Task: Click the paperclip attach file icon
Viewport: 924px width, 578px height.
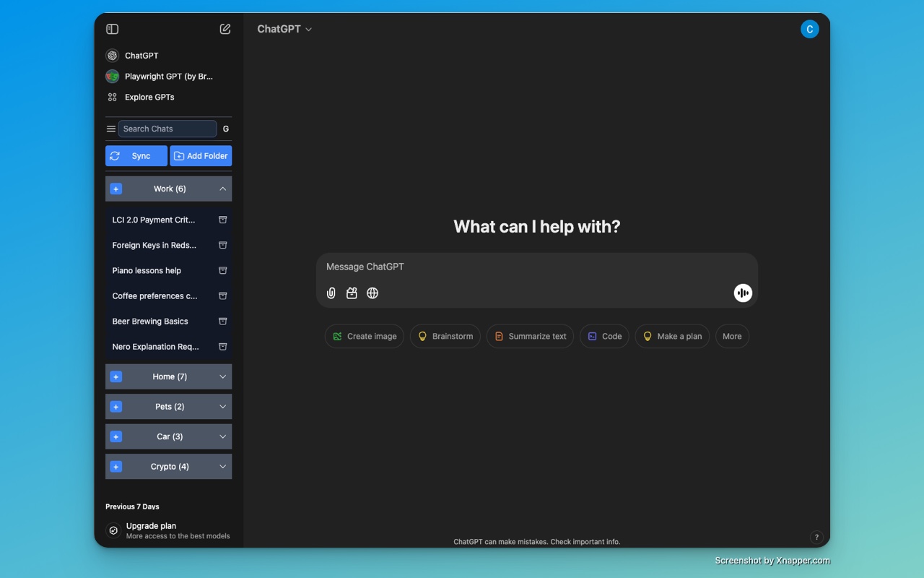Action: (331, 293)
